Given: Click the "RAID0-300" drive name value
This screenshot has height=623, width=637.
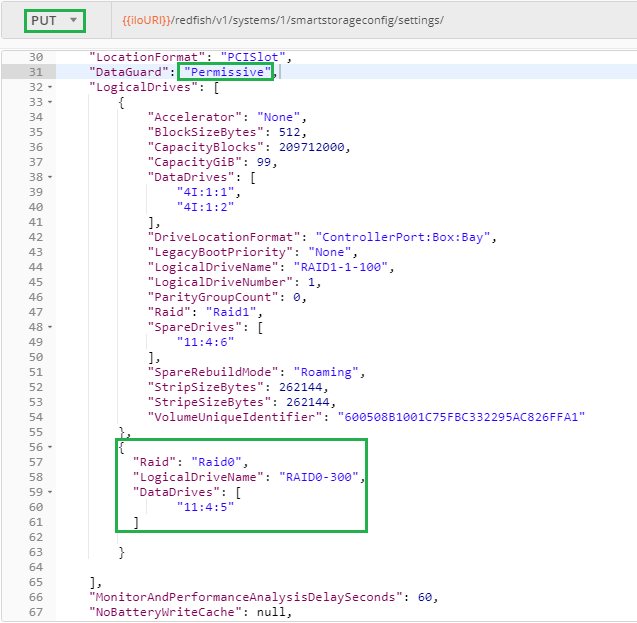Looking at the screenshot, I should [319, 478].
